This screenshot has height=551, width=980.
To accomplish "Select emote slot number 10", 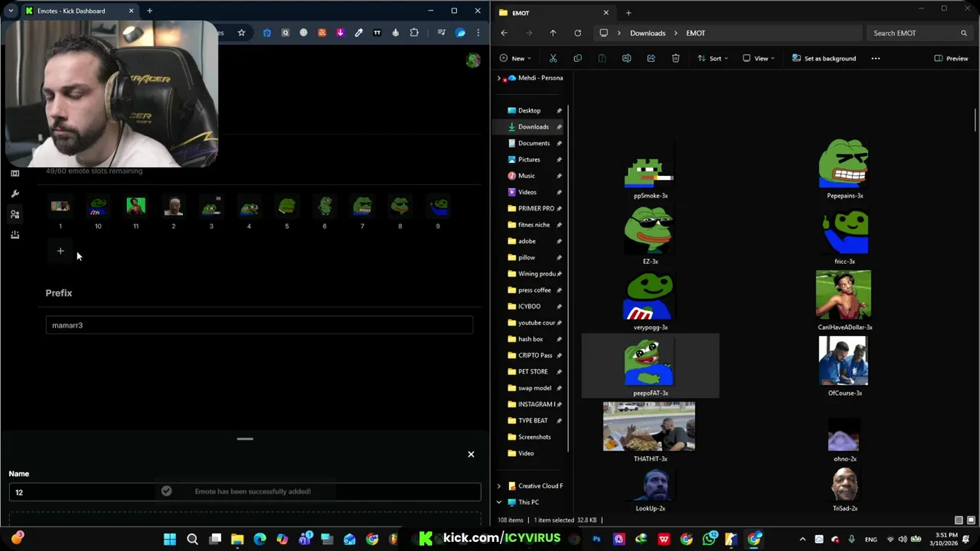I will coord(98,213).
